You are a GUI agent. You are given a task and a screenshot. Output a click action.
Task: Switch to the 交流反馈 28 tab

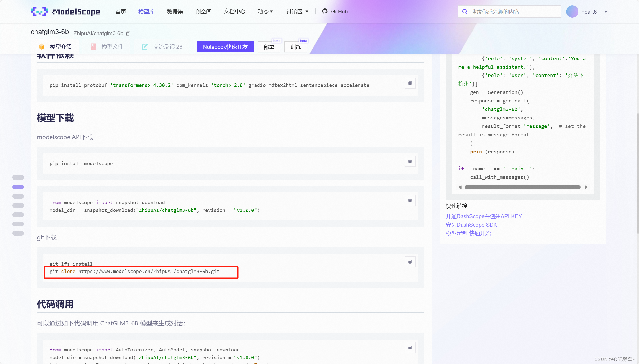click(162, 47)
